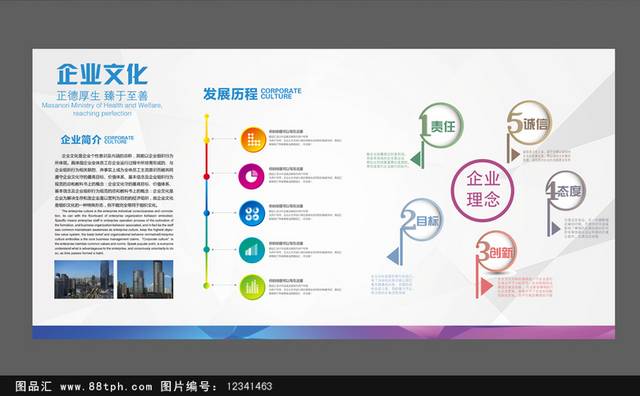640x396 pixels.
Task: Click the magenta pie chart icon circle
Action: click(x=251, y=176)
